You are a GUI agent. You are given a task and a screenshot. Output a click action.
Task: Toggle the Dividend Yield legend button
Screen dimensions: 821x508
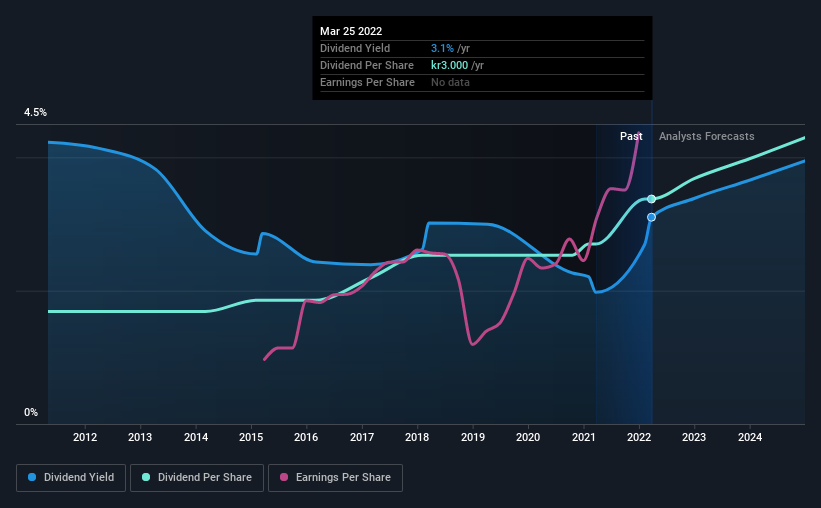(71, 478)
